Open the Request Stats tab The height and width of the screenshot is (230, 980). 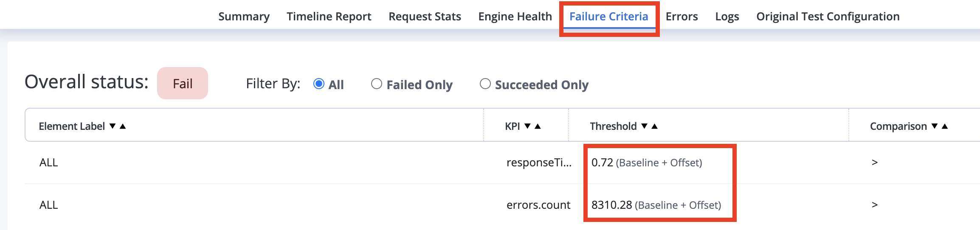coord(425,16)
